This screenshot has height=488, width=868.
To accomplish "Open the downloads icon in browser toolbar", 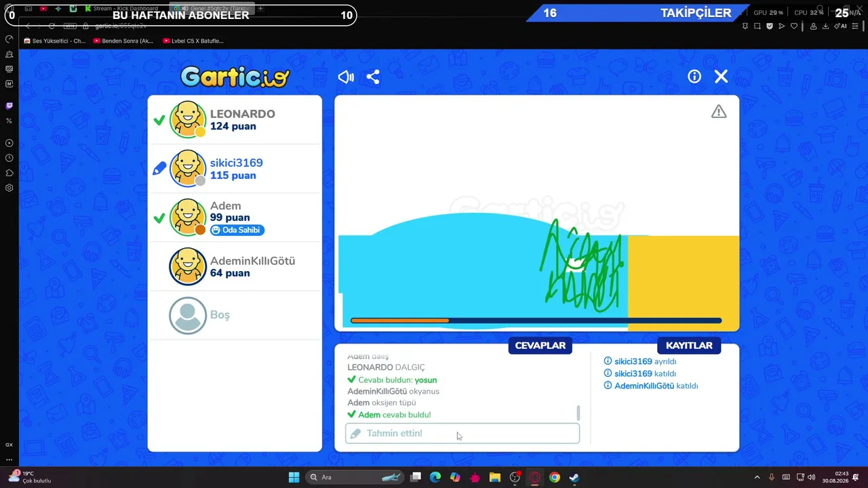I will pos(825,26).
